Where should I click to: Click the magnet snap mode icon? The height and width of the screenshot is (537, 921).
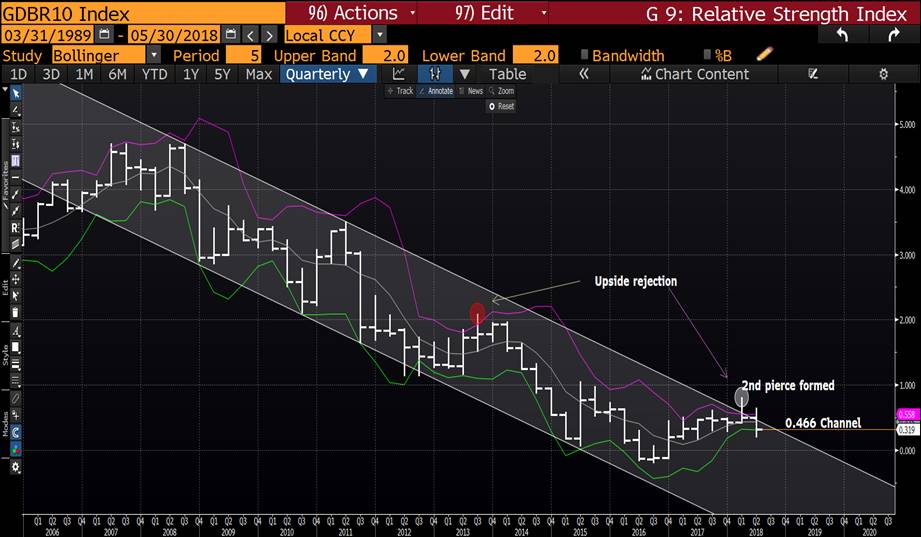coord(16,433)
